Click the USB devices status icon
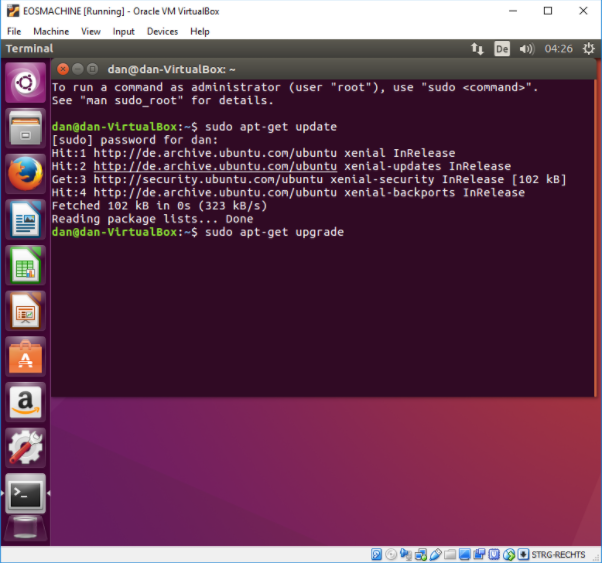Screen dimensions: 603x563 click(436, 555)
